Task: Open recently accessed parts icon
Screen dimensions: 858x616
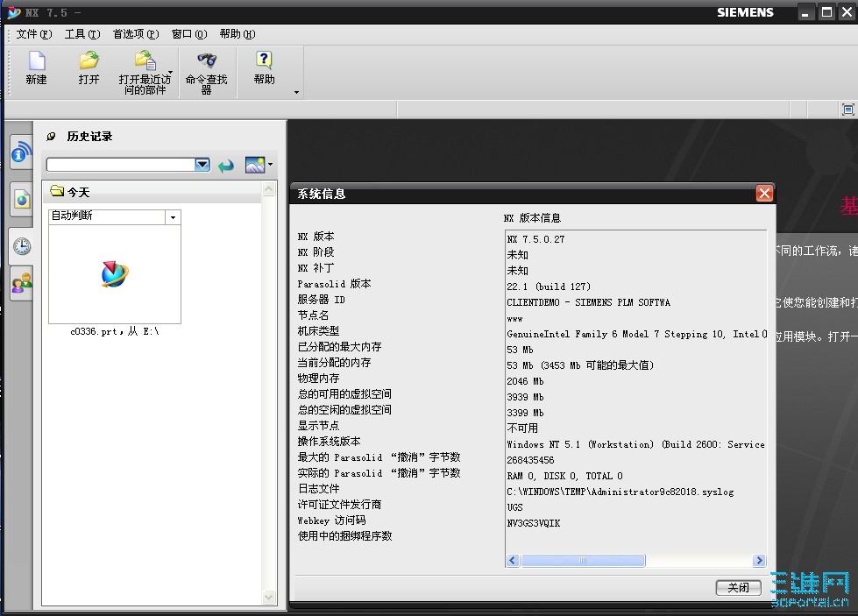Action: click(145, 60)
